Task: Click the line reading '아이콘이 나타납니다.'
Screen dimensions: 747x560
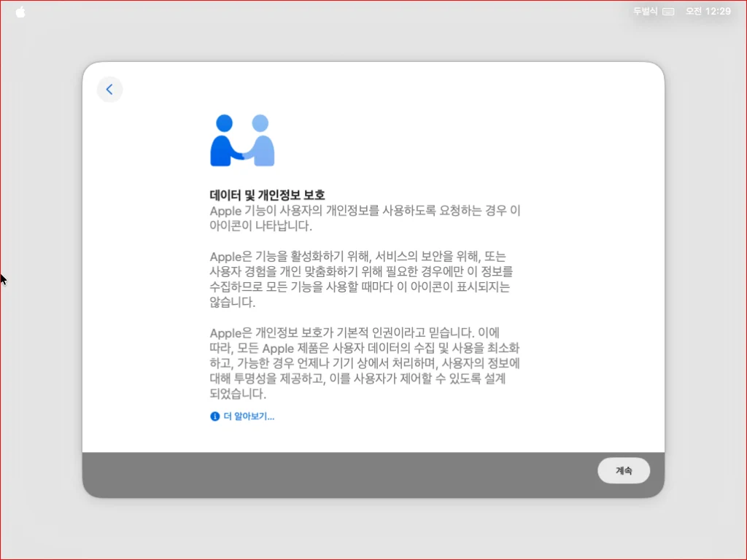Action: point(260,226)
